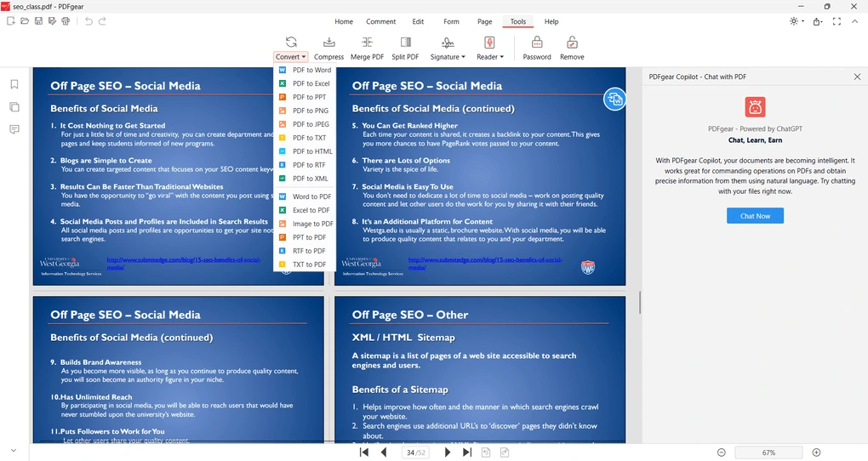
Task: Choose PDF to HTML
Action: [305, 151]
